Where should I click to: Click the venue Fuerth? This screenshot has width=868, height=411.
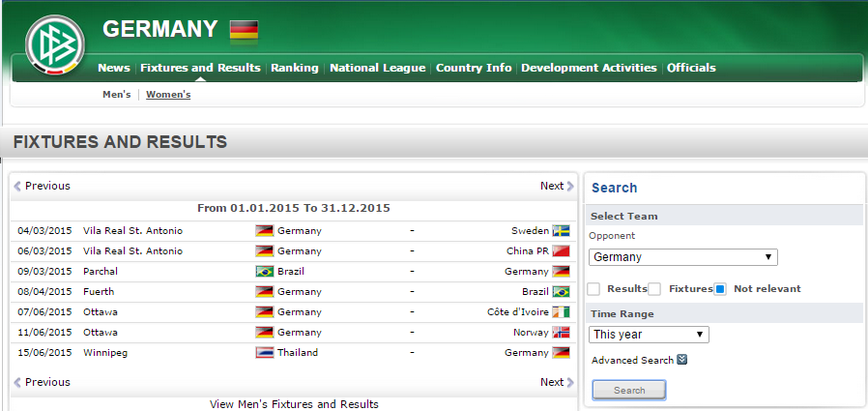[99, 291]
